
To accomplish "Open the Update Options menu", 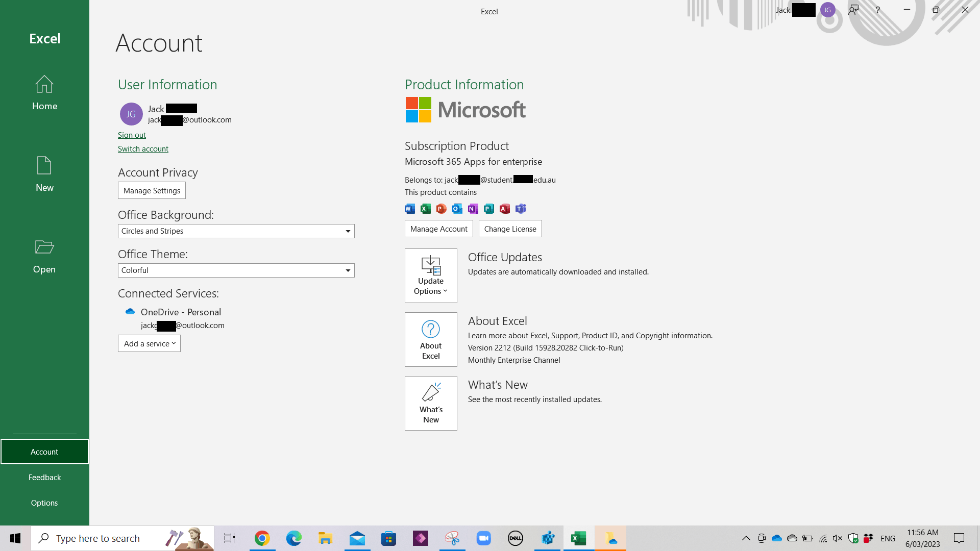I will 431,275.
